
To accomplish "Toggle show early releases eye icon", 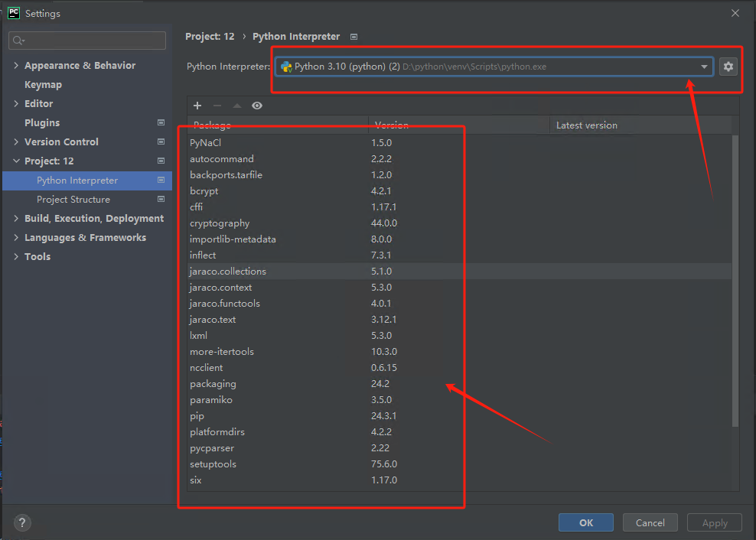I will (x=257, y=106).
